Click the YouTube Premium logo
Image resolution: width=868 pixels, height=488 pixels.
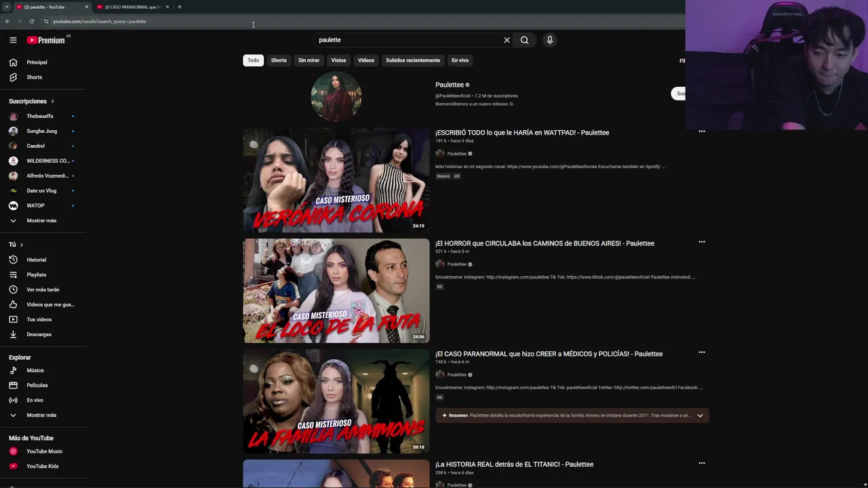46,40
